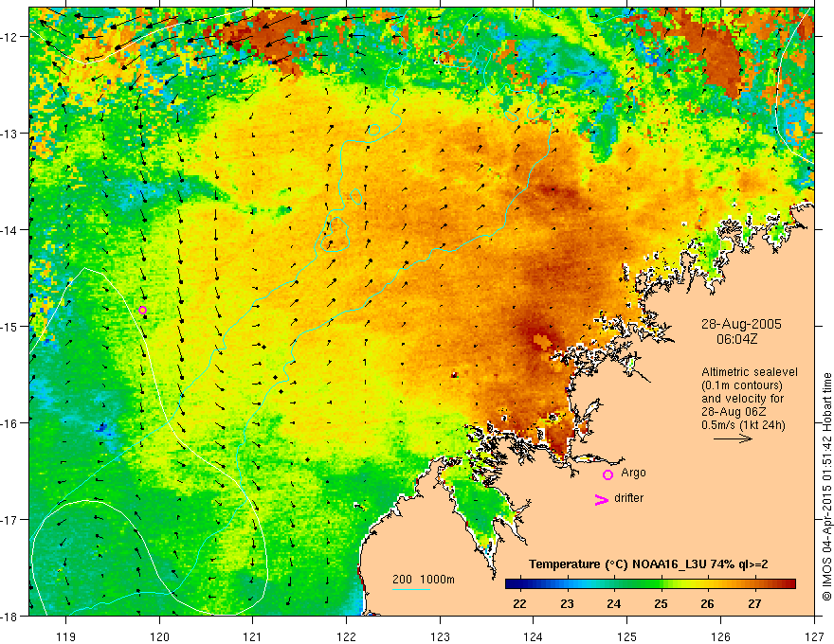Click the colorbar tick label 27
The image size is (834, 644).
[754, 603]
